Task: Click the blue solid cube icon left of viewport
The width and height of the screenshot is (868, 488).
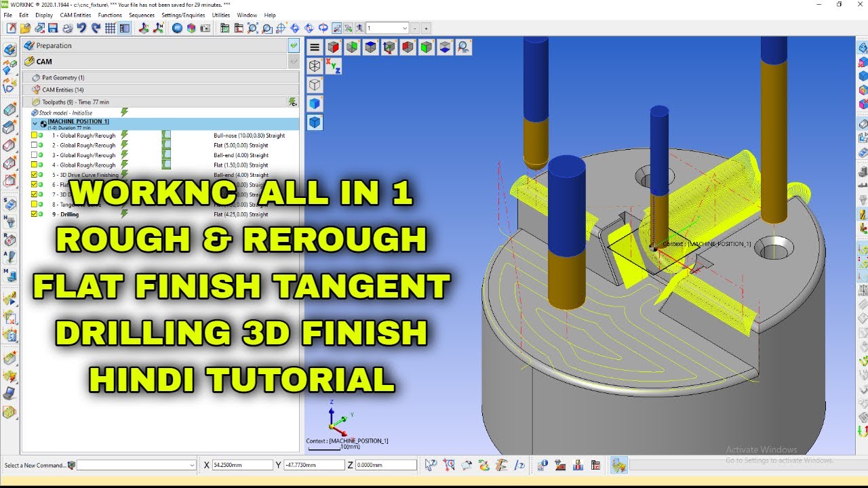Action: pos(315,104)
